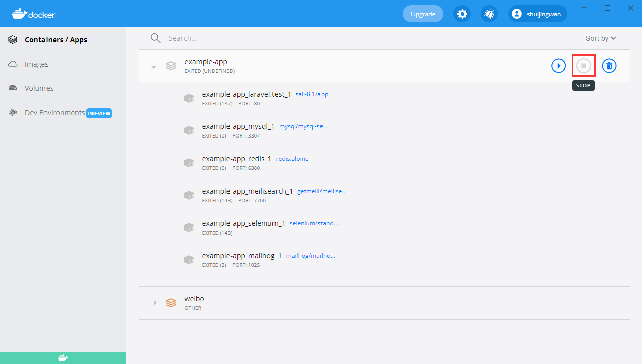Click the search magnifier icon

tap(155, 38)
